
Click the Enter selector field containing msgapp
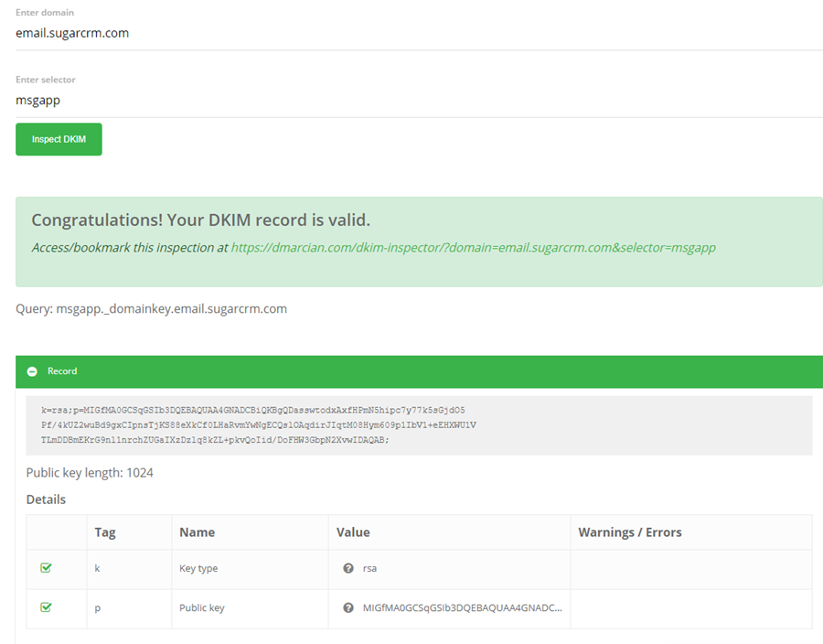point(418,100)
